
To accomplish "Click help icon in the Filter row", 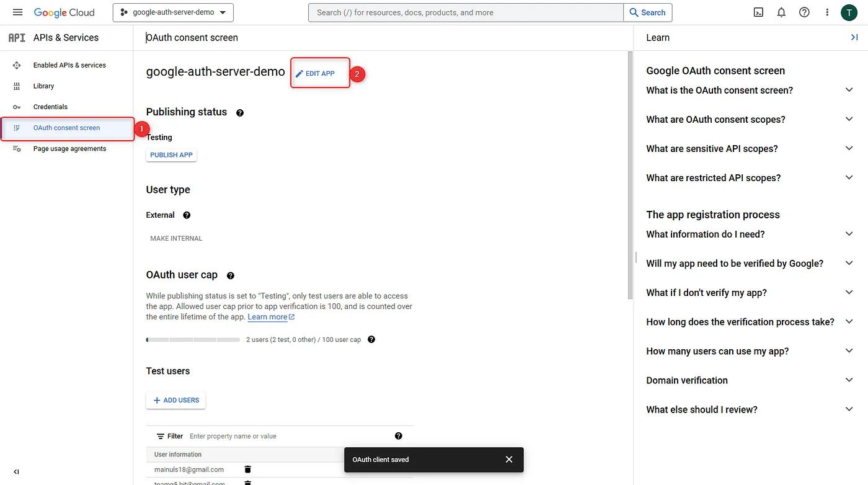I will click(399, 436).
